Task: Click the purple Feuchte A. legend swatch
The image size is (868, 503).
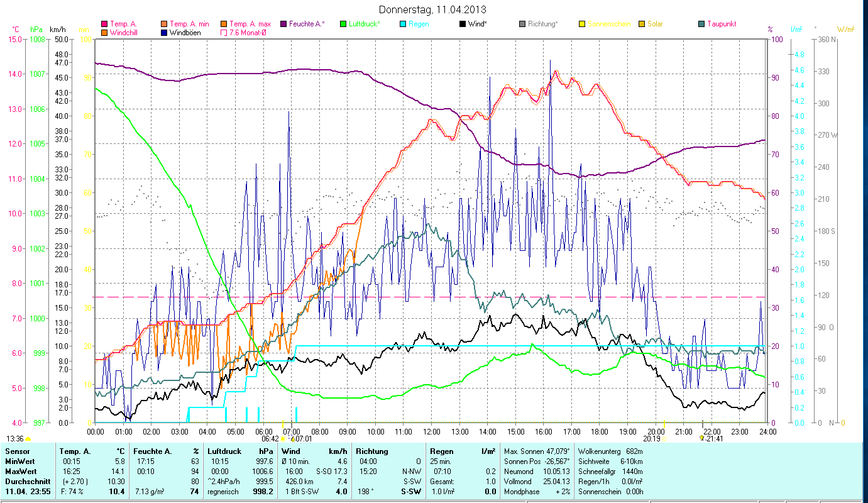Action: point(283,24)
